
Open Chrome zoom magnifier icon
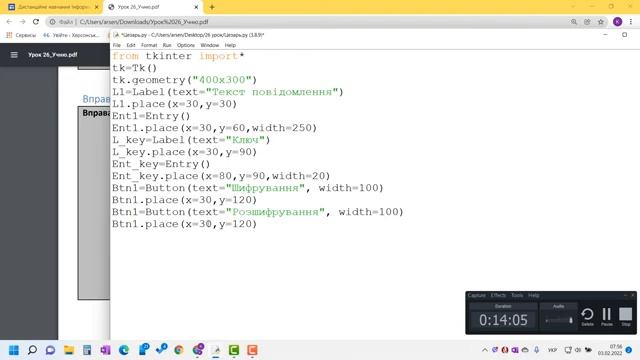pyautogui.click(x=574, y=22)
